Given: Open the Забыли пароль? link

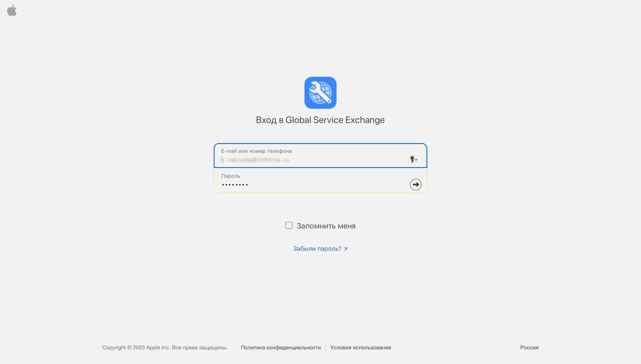Looking at the screenshot, I should tap(320, 249).
